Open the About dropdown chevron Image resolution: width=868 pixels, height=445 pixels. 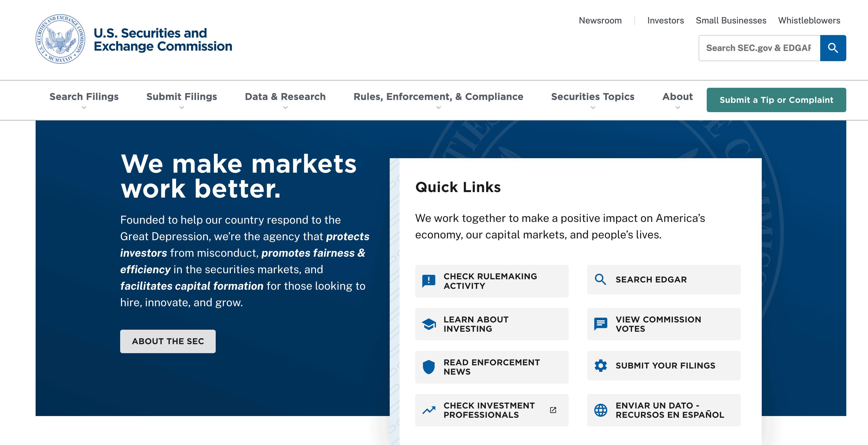(677, 108)
